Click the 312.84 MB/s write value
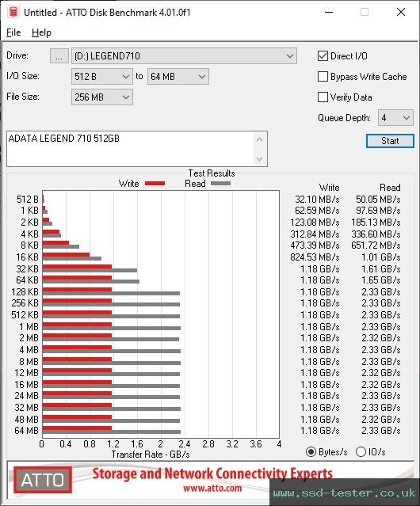Screen dimensions: 420x506 [x=315, y=234]
